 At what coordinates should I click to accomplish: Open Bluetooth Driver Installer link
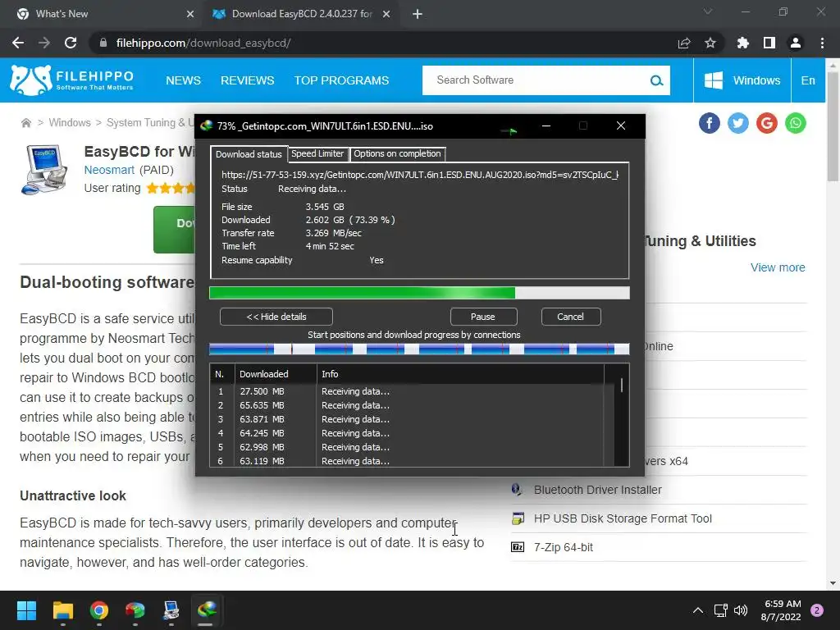(x=598, y=490)
